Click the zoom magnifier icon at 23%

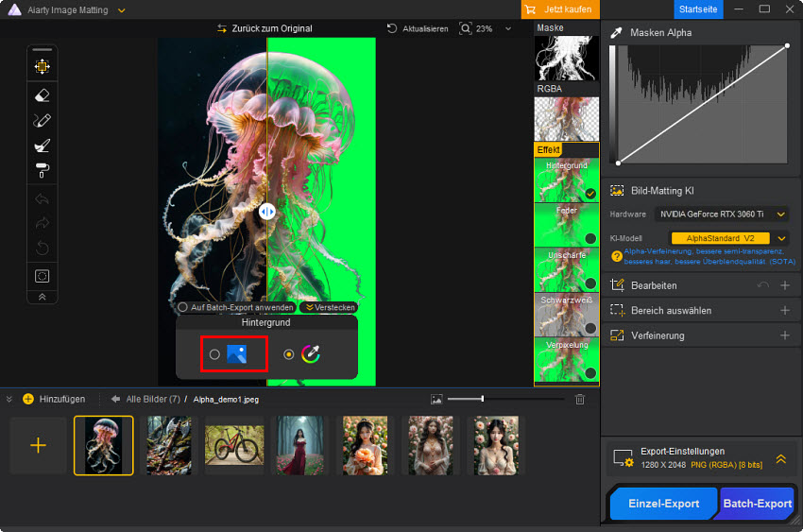coord(465,28)
